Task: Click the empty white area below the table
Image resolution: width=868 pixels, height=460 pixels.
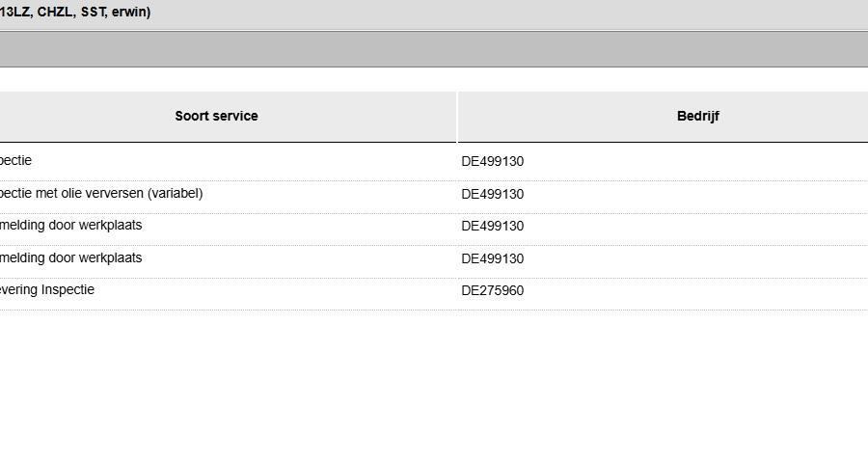Action: (x=434, y=386)
